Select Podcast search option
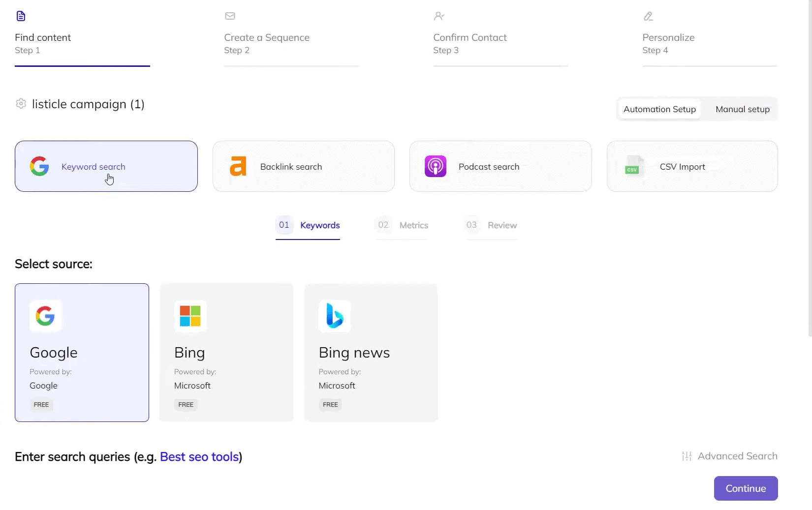Image resolution: width=812 pixels, height=510 pixels. coord(500,166)
